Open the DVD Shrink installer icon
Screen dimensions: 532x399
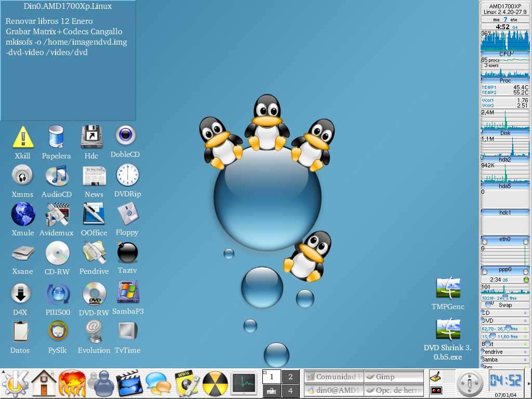coord(448,329)
